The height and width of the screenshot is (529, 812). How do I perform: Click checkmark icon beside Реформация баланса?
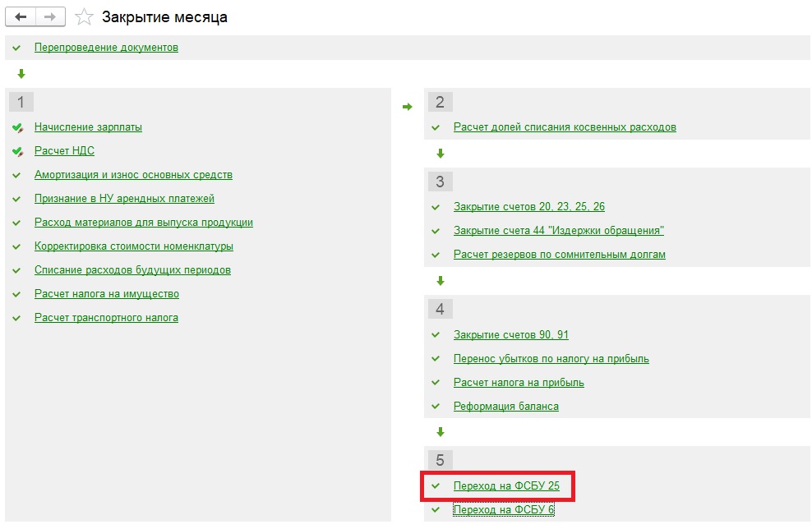(x=436, y=407)
